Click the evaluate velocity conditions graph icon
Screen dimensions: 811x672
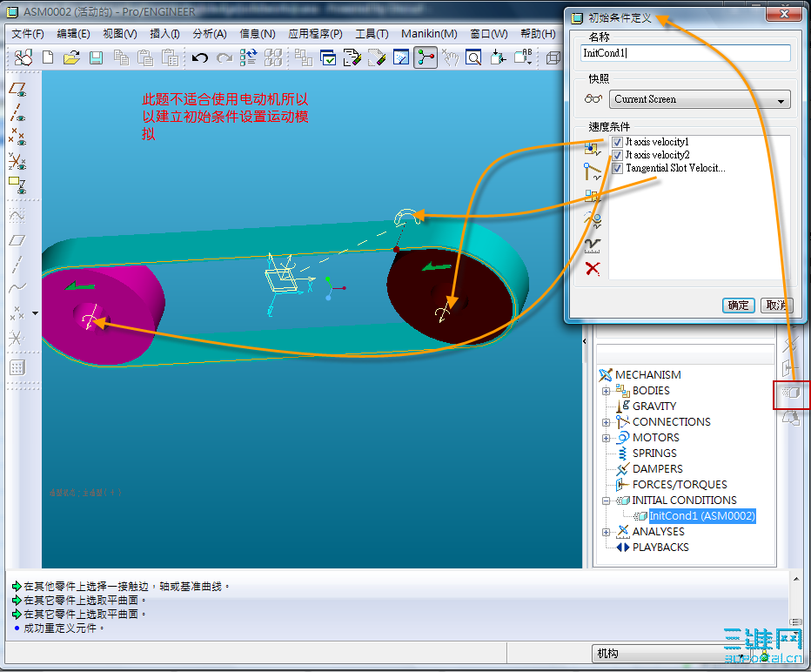point(593,245)
